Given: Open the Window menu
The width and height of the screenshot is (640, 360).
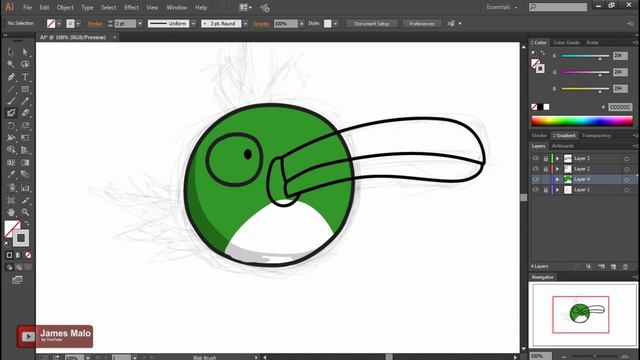Looking at the screenshot, I should tap(177, 7).
